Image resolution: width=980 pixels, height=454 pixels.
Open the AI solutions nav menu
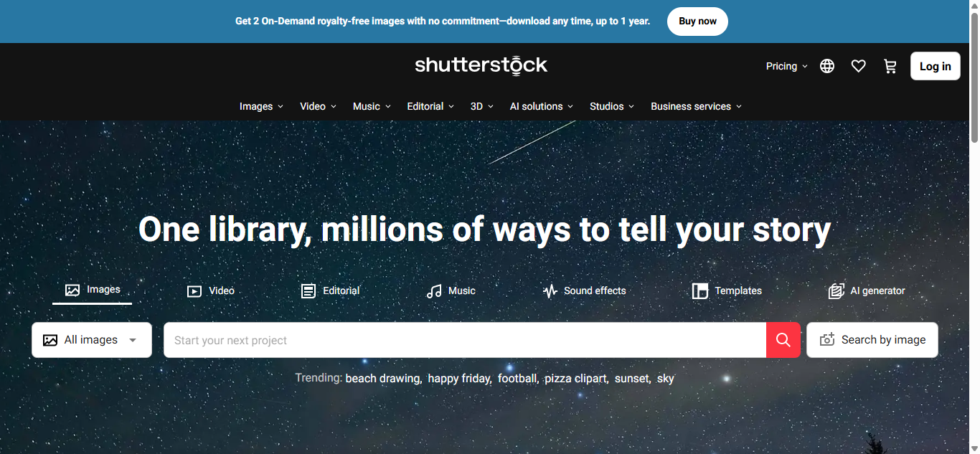pyautogui.click(x=542, y=106)
